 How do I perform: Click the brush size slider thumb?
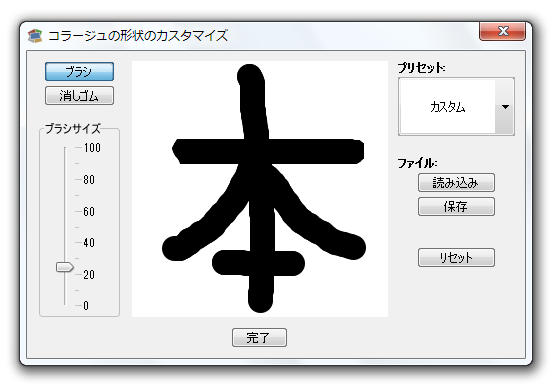coord(65,267)
